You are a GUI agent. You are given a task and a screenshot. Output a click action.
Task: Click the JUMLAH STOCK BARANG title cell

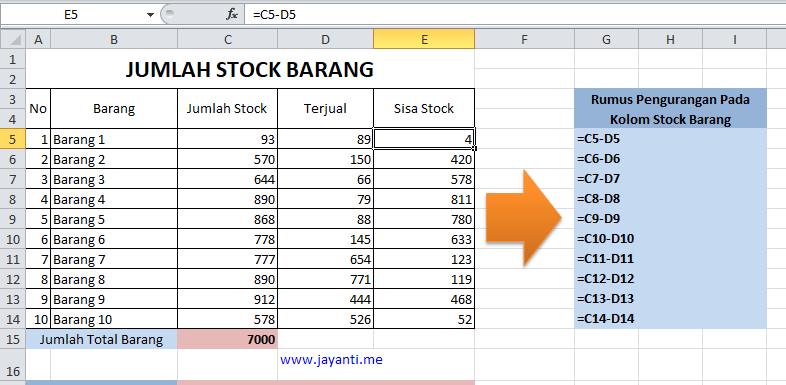(250, 69)
